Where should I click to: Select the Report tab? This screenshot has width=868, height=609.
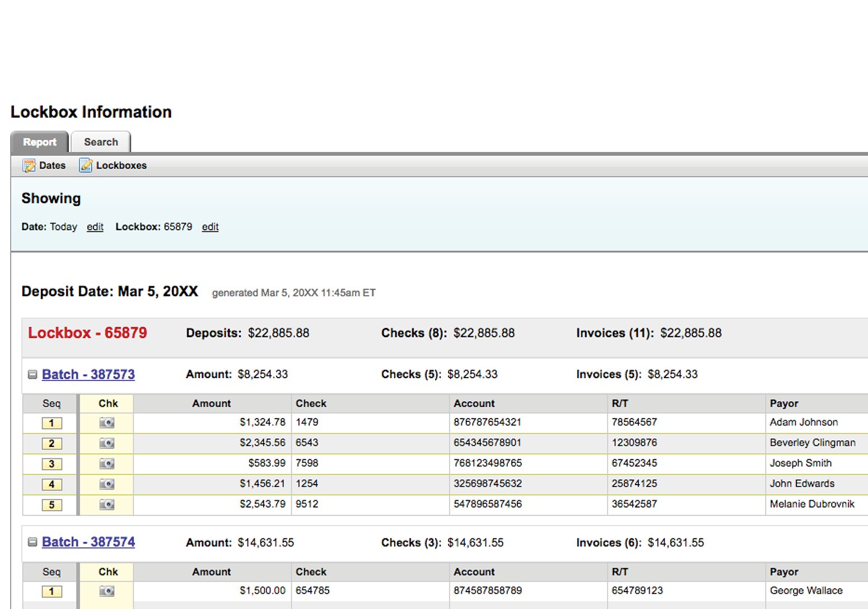coord(39,142)
